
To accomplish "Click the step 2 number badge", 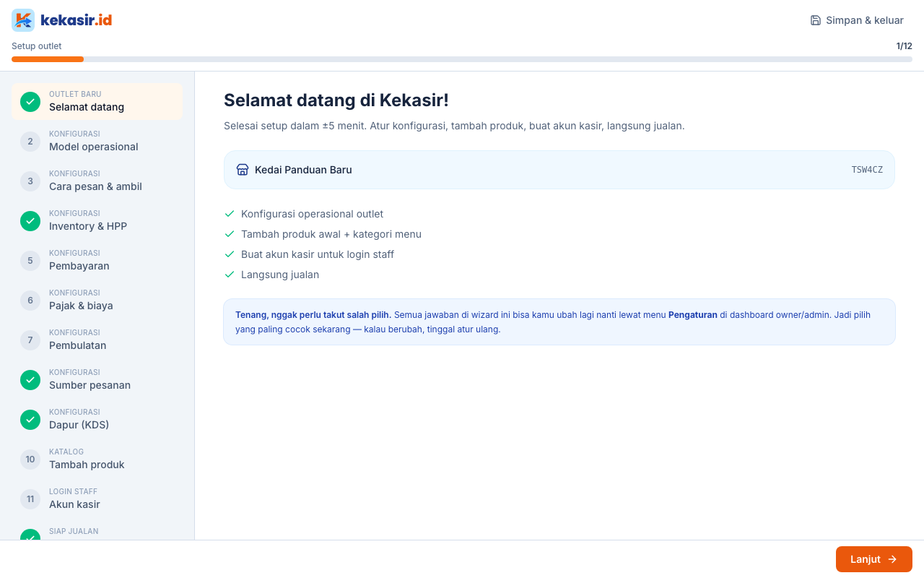I will 30,141.
